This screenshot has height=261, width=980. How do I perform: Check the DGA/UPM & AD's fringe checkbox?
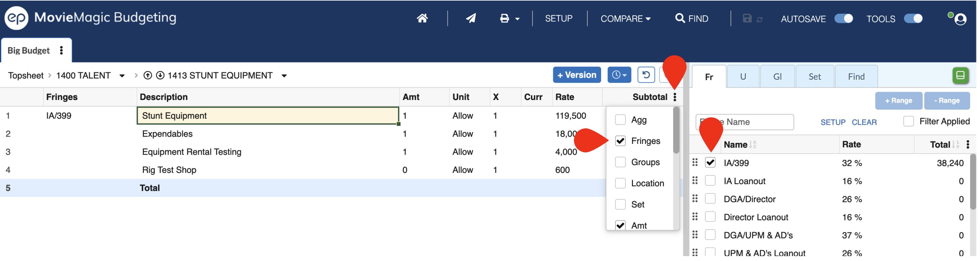point(710,235)
